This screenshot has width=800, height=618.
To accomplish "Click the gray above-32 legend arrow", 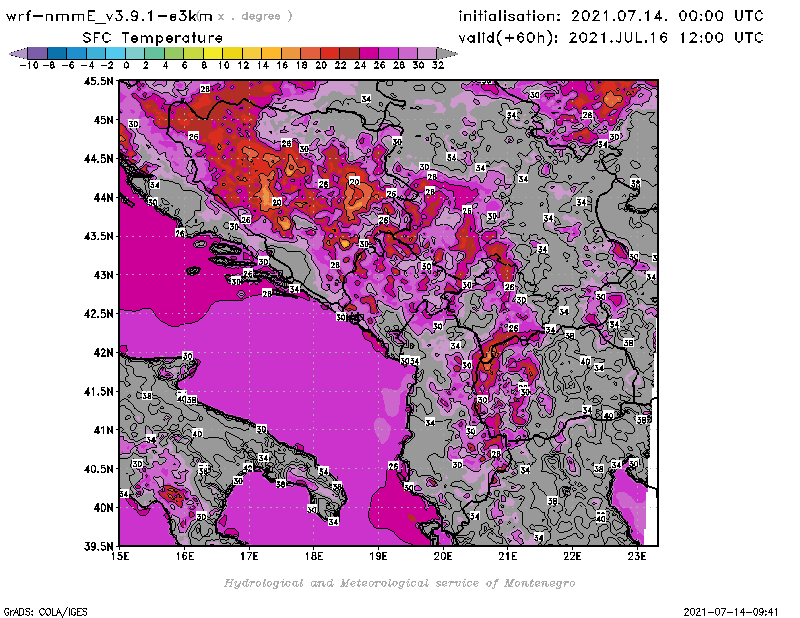I will (x=447, y=53).
